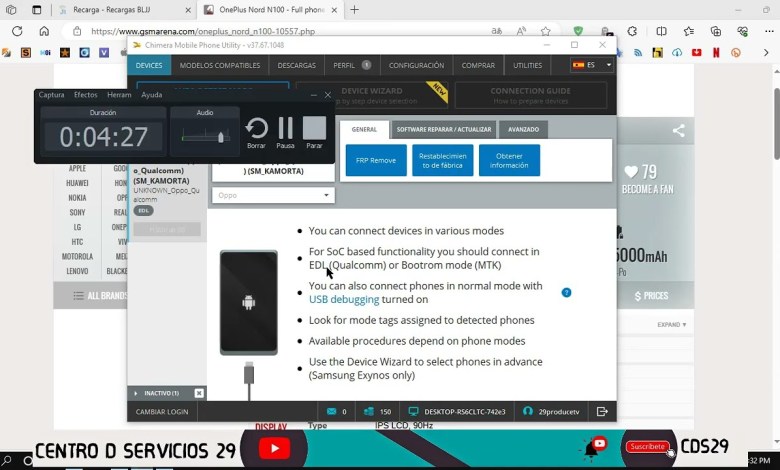
Task: Open the Modelos Compatibles menu
Action: click(219, 65)
